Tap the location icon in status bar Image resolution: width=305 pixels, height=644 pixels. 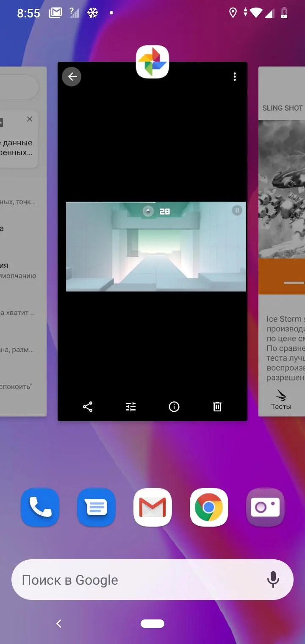click(x=233, y=13)
